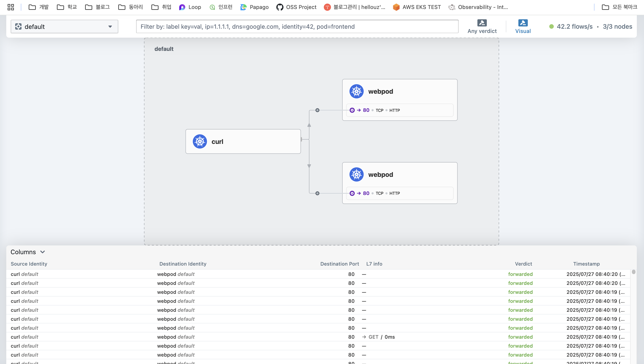Open the 모든 북마크 folder
The image size is (644, 364).
[619, 7]
